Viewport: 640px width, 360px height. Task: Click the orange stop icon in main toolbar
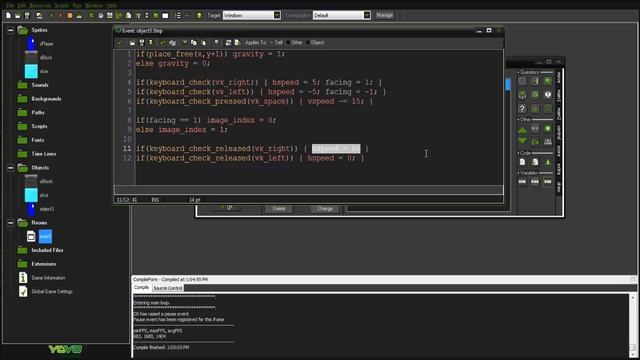point(70,16)
